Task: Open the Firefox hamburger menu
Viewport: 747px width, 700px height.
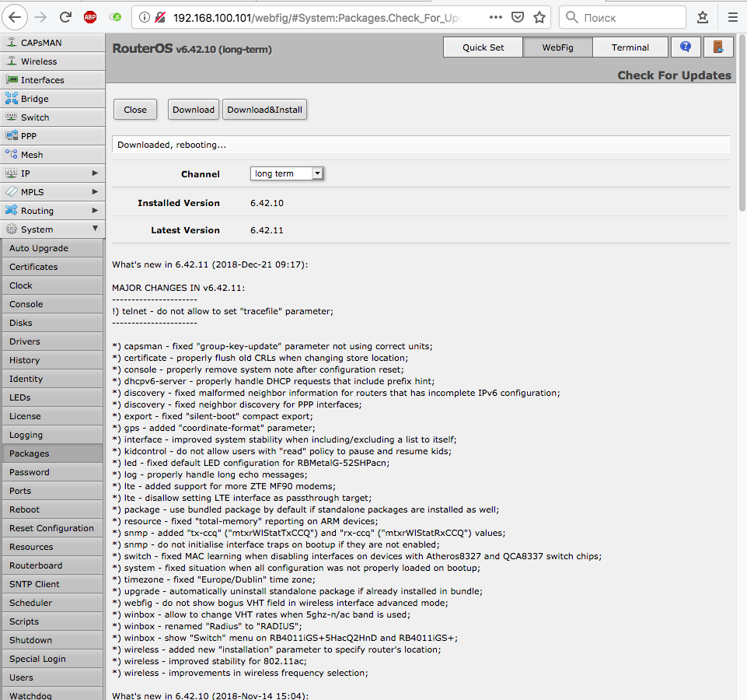Action: (733, 18)
